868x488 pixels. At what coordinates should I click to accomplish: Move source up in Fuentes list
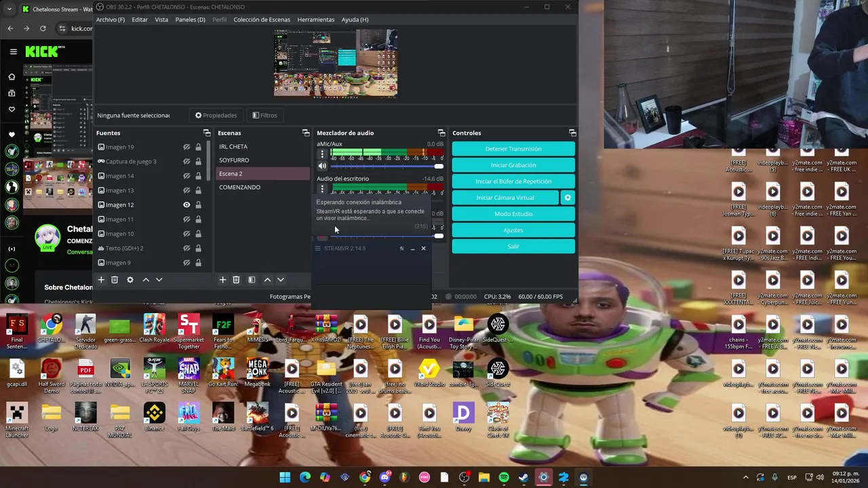pos(146,280)
